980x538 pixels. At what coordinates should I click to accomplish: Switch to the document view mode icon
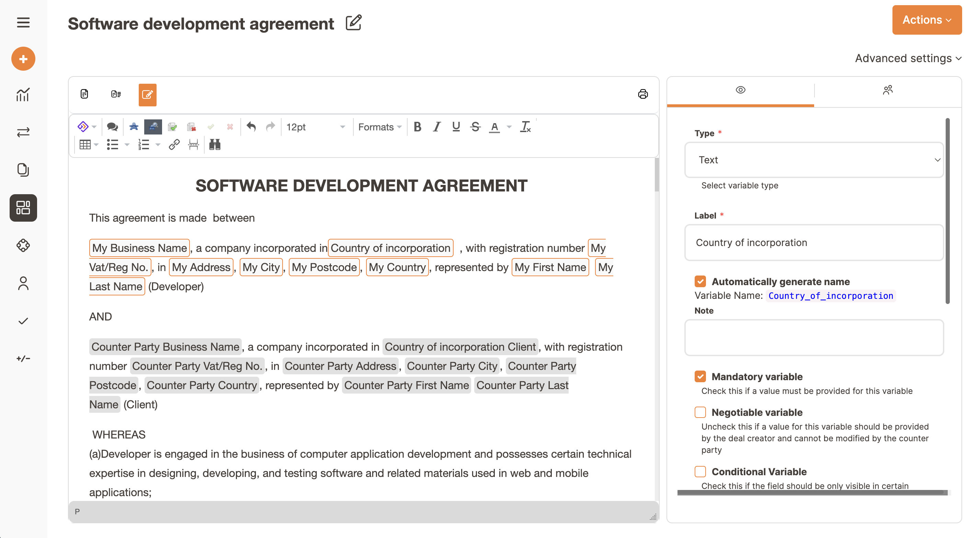(84, 94)
